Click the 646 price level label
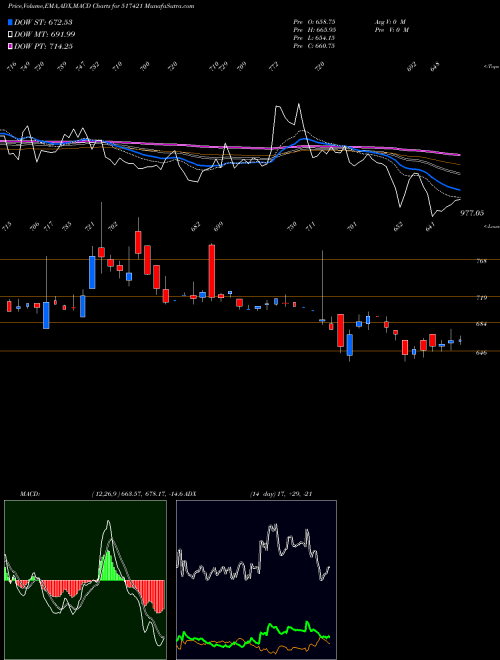This screenshot has height=660, width=500. click(481, 353)
